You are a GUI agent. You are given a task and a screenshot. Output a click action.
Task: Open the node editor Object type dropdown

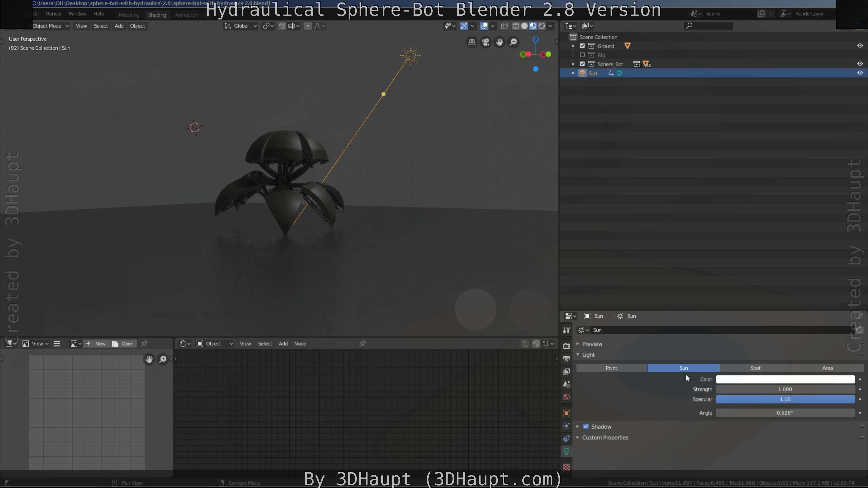(x=215, y=343)
